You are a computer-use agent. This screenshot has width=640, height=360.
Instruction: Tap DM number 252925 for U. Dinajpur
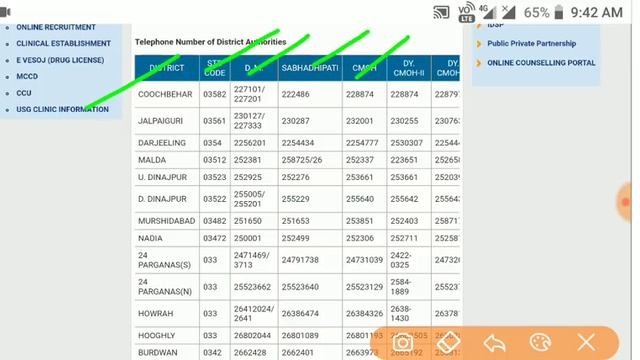pos(247,177)
